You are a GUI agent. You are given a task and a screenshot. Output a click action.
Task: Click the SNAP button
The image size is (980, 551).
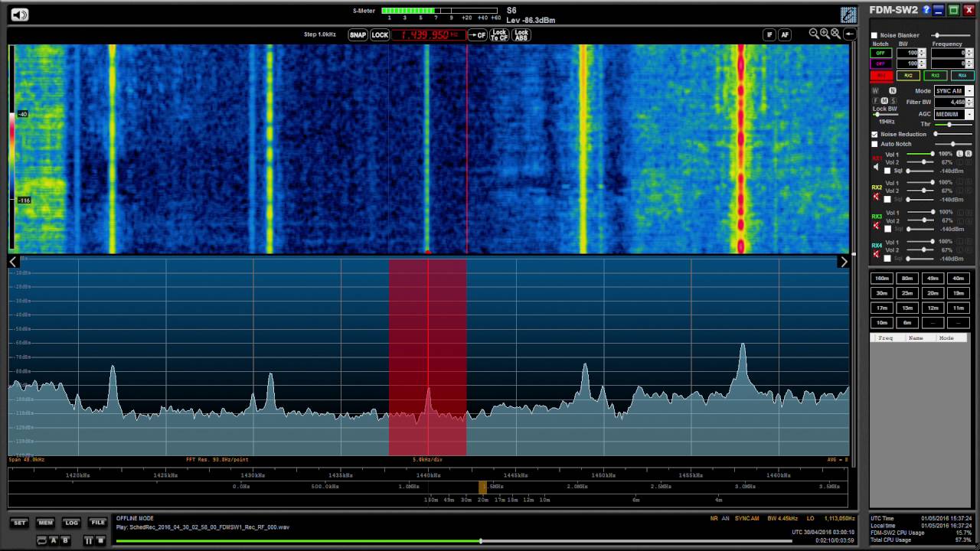tap(358, 35)
